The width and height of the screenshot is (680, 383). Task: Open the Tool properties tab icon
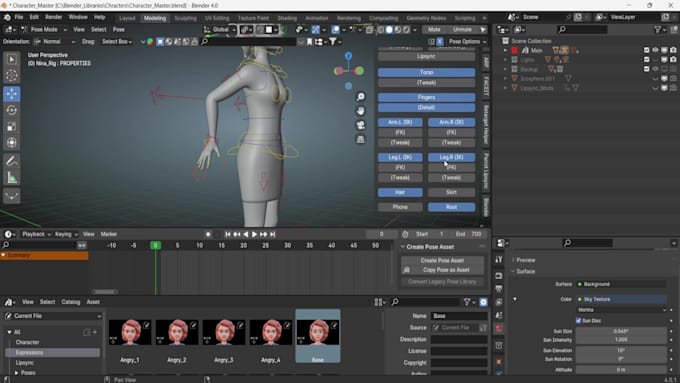(x=499, y=259)
